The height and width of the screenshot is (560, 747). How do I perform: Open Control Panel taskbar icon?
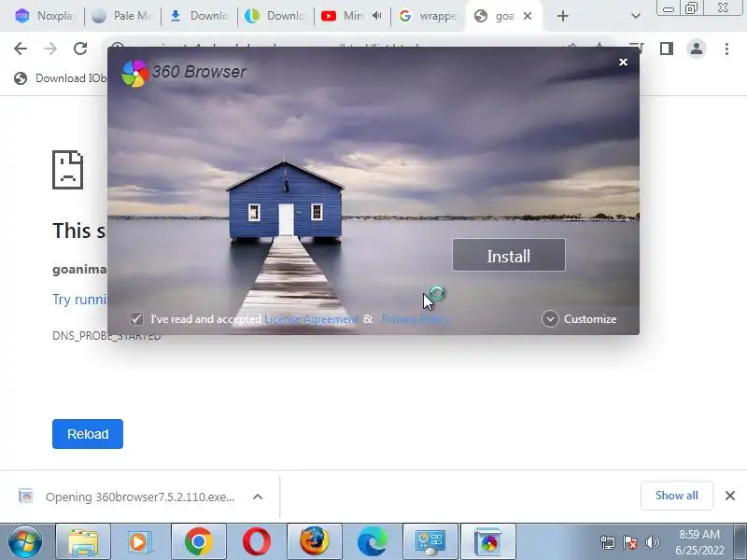(430, 541)
